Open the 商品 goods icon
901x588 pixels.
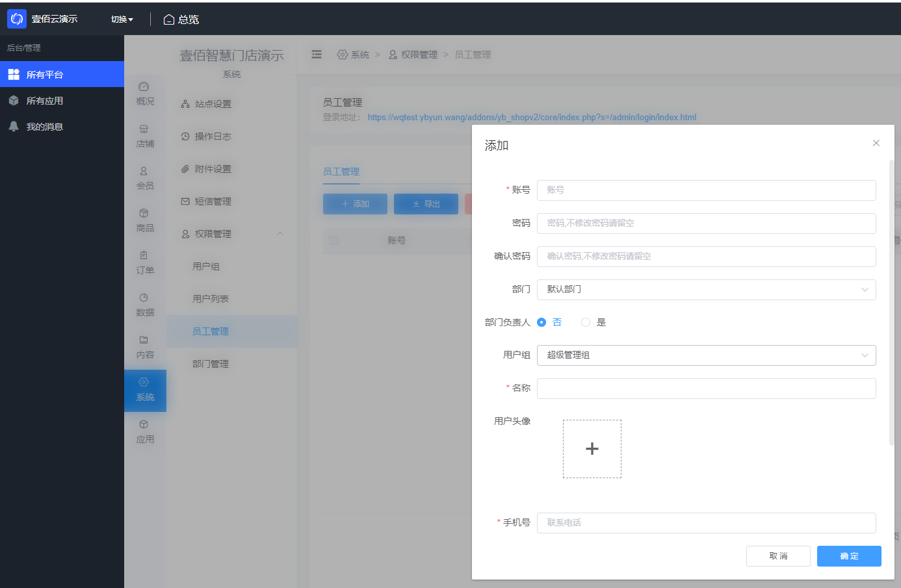[x=144, y=214]
